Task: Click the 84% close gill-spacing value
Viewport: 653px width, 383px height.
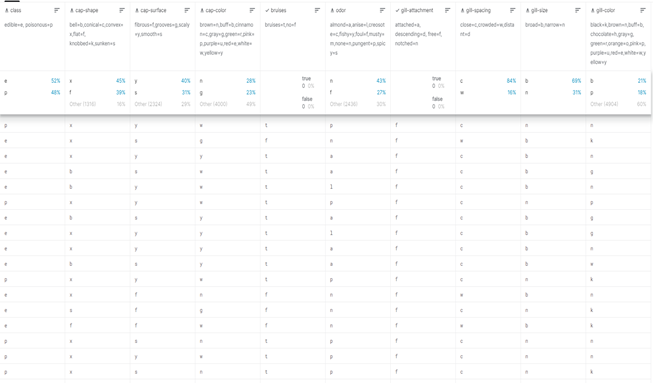Action: tap(511, 81)
